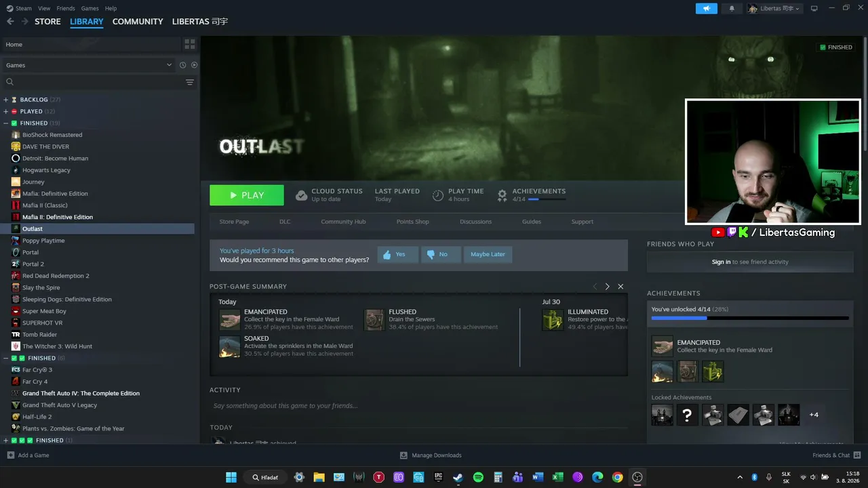Select The Witcher 3: Wild Hunt
This screenshot has height=488, width=868.
(x=57, y=346)
